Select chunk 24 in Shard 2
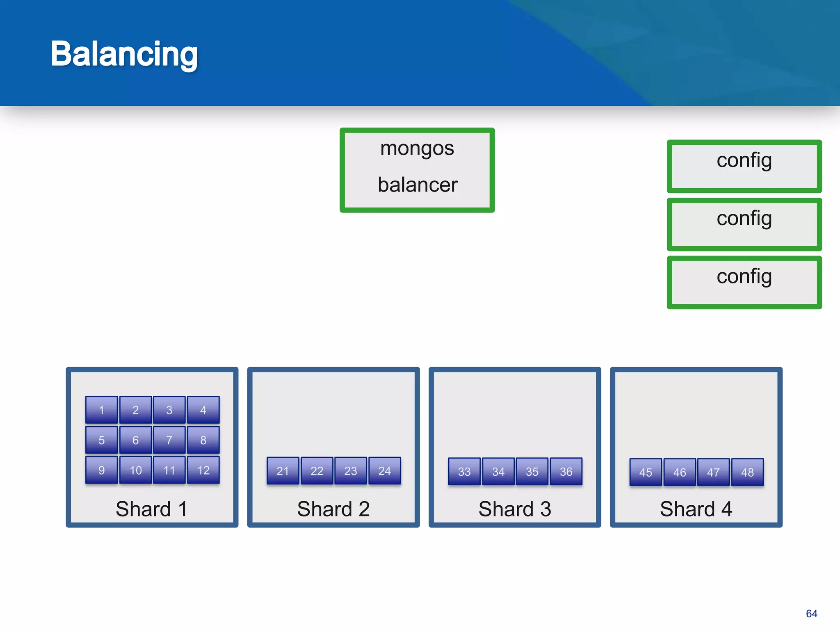The height and width of the screenshot is (630, 840). [x=385, y=471]
